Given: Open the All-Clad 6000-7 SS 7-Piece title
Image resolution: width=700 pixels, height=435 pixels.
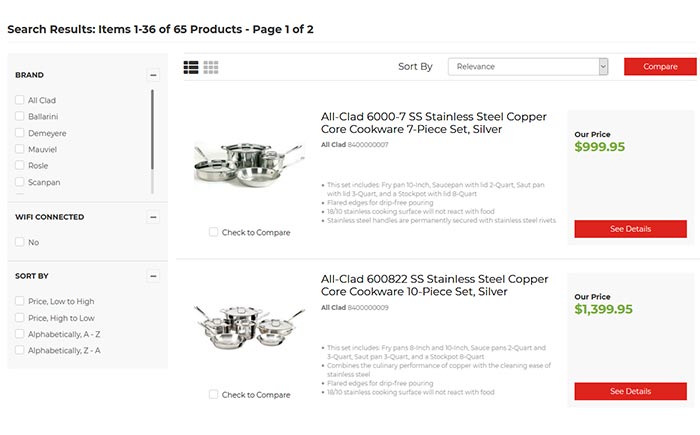Looking at the screenshot, I should pyautogui.click(x=420, y=123).
